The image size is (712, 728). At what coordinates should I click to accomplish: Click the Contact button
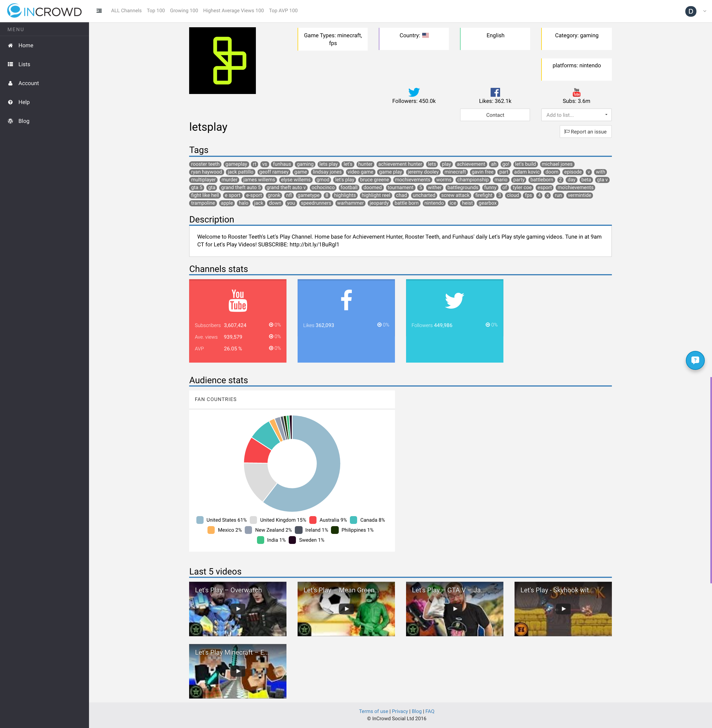[494, 115]
